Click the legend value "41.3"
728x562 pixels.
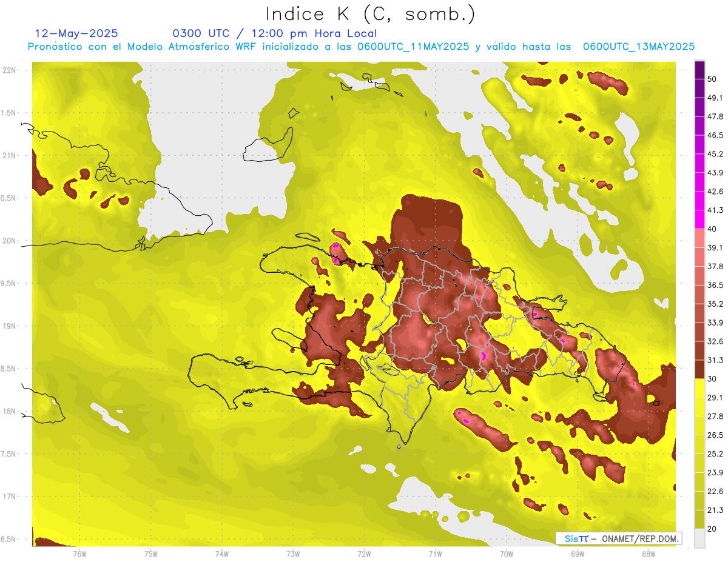[x=715, y=210]
